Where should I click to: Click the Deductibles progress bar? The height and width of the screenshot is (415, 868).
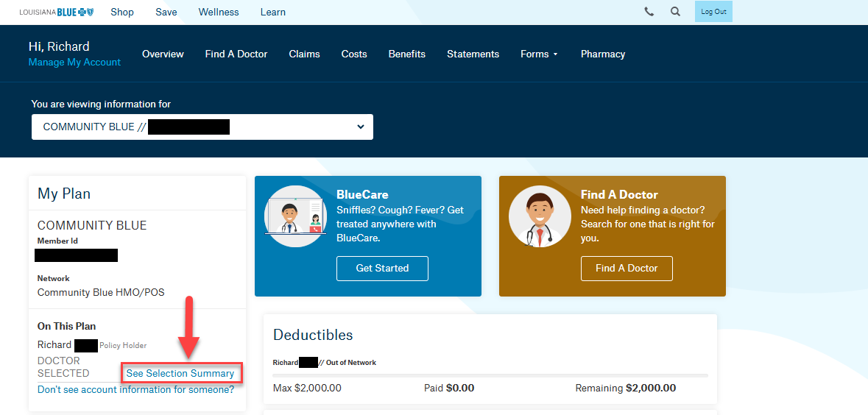[490, 375]
